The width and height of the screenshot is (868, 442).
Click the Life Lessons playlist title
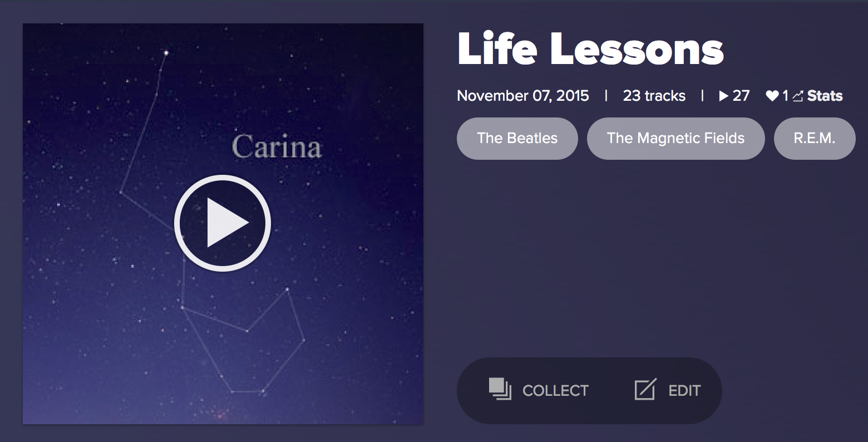click(x=590, y=49)
